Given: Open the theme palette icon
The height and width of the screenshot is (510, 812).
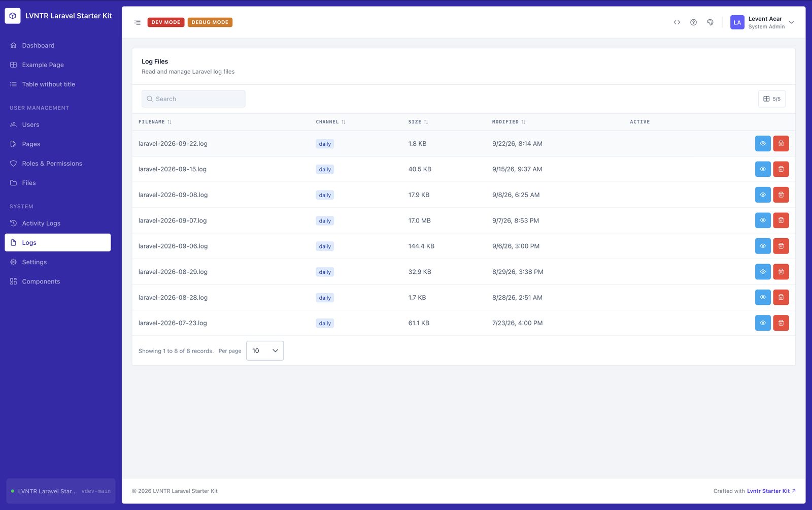Looking at the screenshot, I should 710,22.
